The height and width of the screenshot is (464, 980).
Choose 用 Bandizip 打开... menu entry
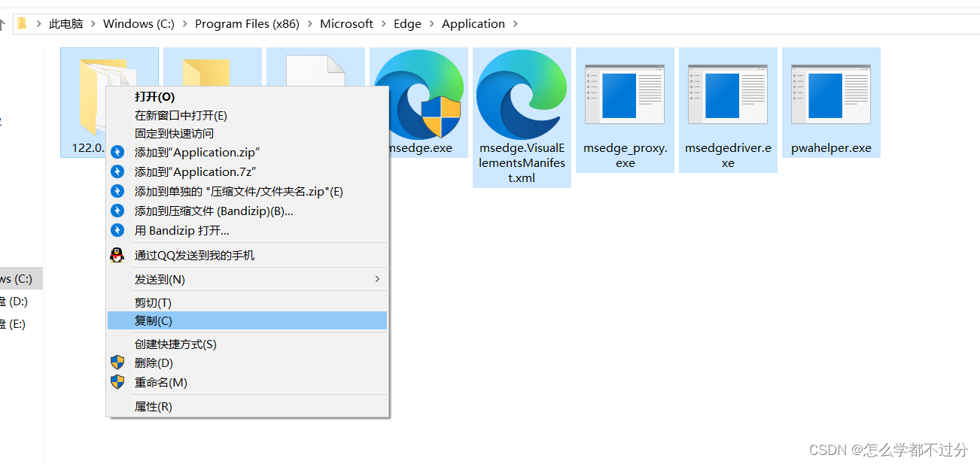click(x=247, y=230)
